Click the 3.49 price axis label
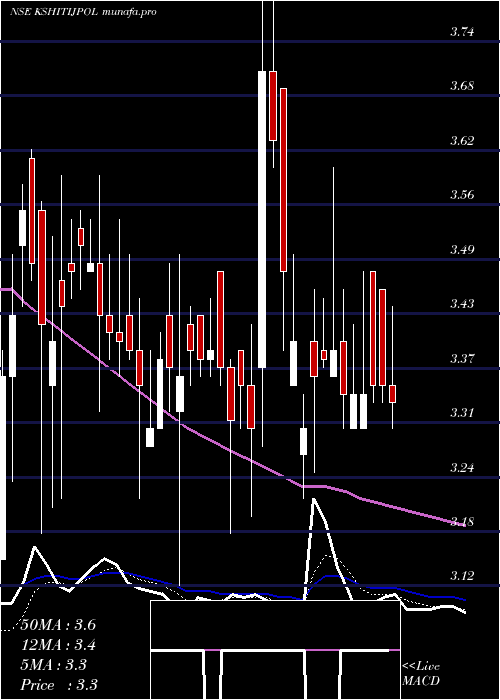This screenshot has height=700, width=500. tap(462, 249)
